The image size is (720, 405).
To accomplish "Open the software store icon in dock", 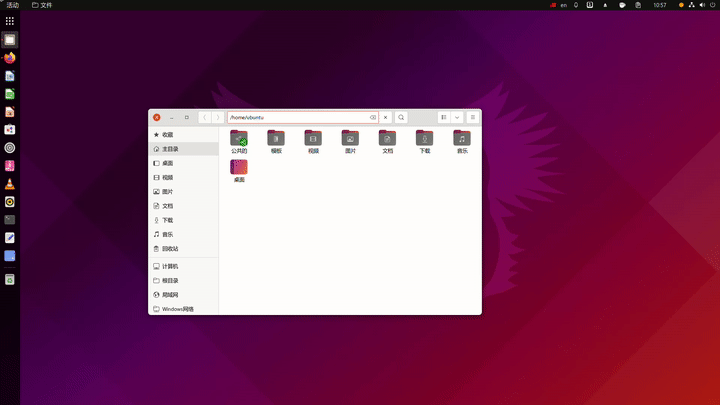I will [x=10, y=130].
